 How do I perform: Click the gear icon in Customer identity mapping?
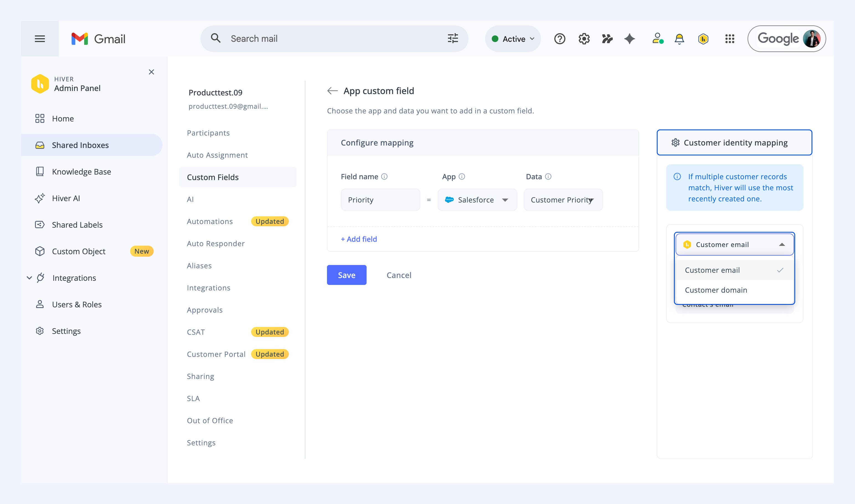[676, 143]
